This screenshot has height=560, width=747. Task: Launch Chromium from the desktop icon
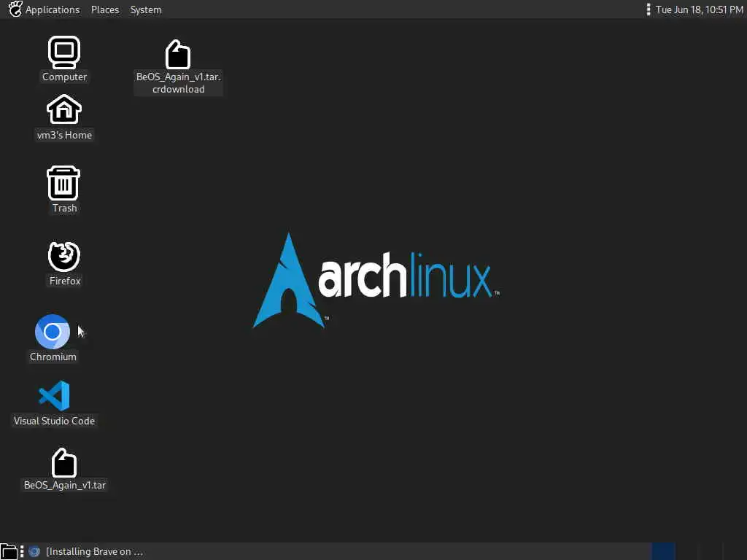53,332
